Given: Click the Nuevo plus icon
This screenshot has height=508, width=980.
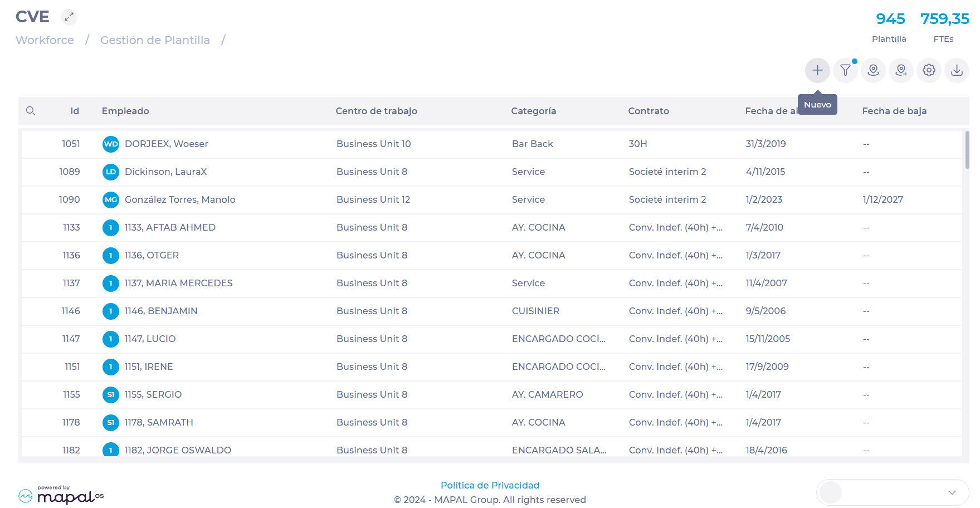Looking at the screenshot, I should tap(817, 71).
